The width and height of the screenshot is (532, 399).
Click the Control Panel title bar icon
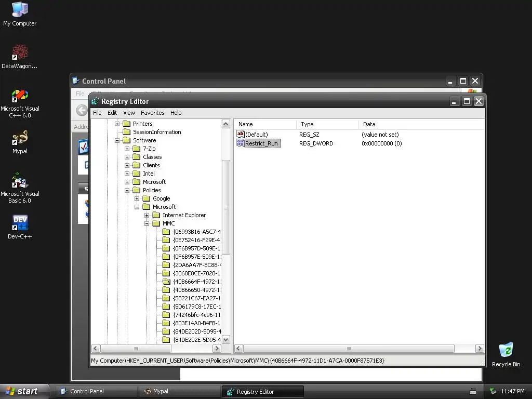tap(76, 81)
